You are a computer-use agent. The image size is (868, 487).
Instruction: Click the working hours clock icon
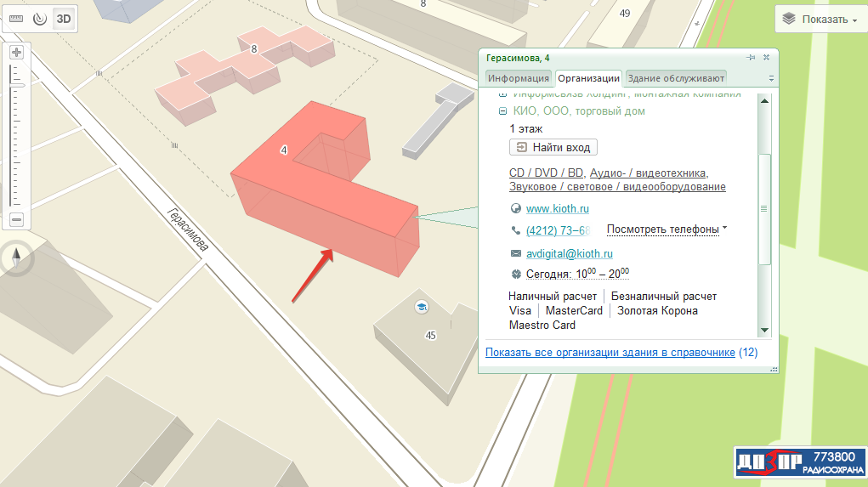[x=516, y=274]
